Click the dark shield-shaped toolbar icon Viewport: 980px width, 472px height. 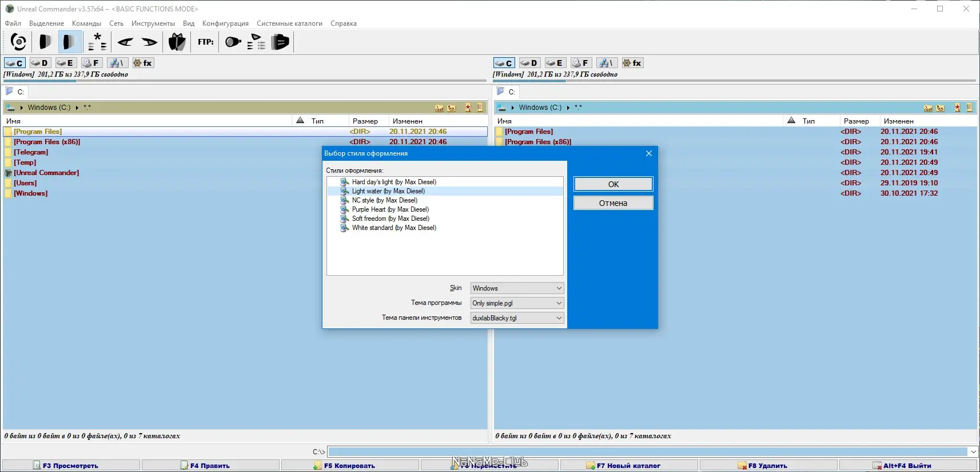177,42
